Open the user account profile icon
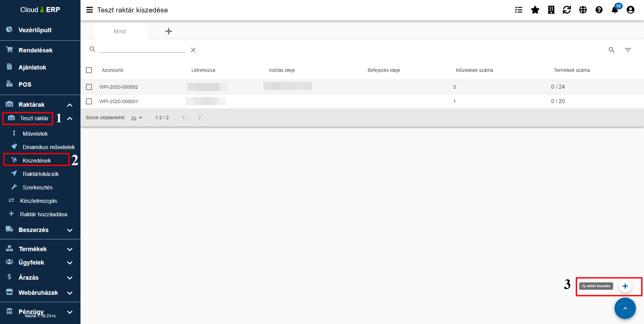644x324 pixels. (x=631, y=10)
